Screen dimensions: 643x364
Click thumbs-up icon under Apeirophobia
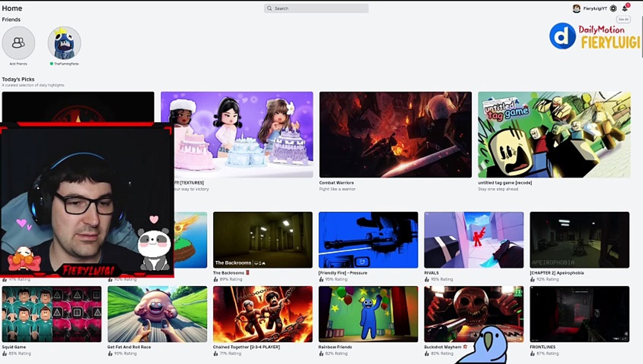coord(532,279)
